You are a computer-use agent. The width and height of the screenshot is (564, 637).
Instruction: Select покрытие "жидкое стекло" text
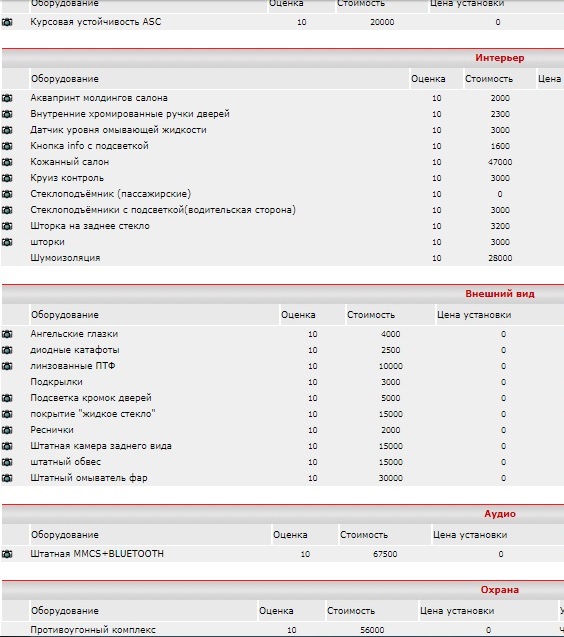[x=93, y=414]
